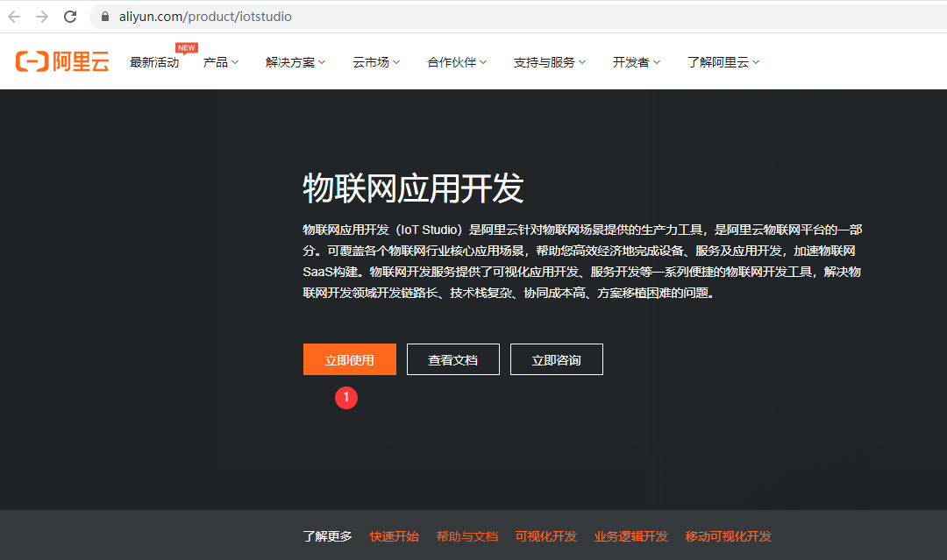Open the 最新活动 menu item
947x560 pixels.
coord(154,62)
